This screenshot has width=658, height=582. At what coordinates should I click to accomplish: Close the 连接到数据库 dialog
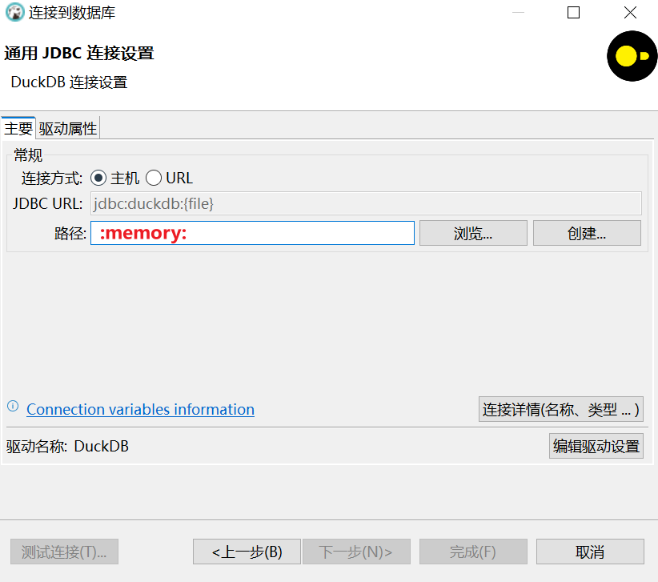630,13
